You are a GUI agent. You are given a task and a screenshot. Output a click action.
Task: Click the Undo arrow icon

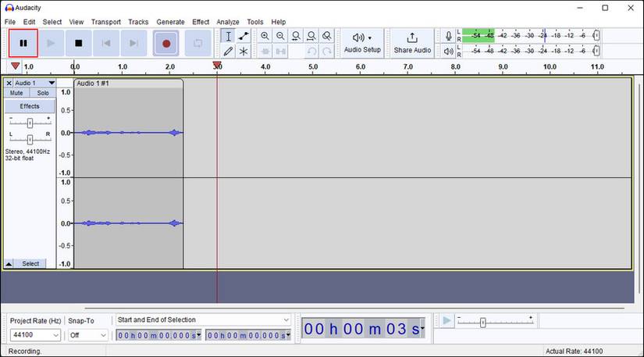(x=311, y=52)
